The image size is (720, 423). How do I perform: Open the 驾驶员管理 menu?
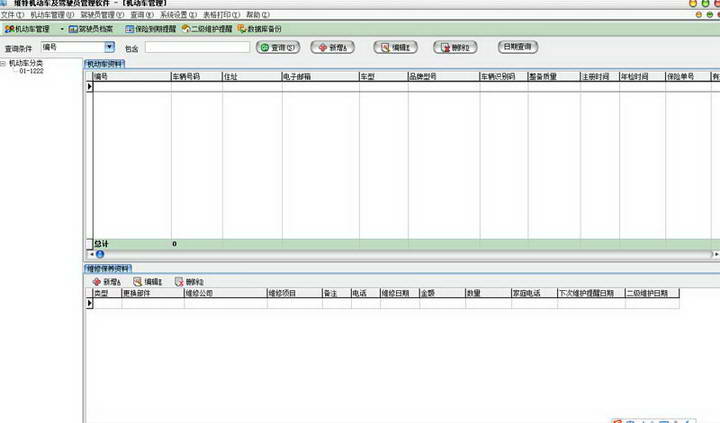pyautogui.click(x=102, y=15)
